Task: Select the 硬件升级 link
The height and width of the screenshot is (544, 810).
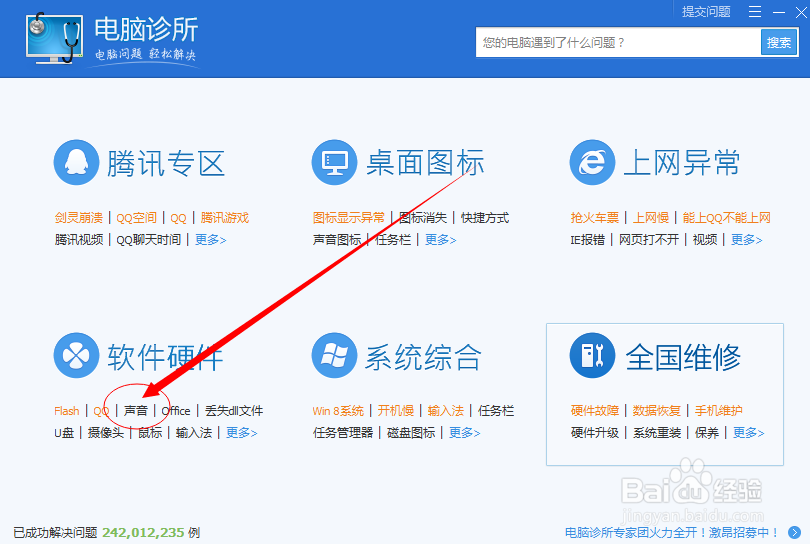Action: [x=595, y=433]
